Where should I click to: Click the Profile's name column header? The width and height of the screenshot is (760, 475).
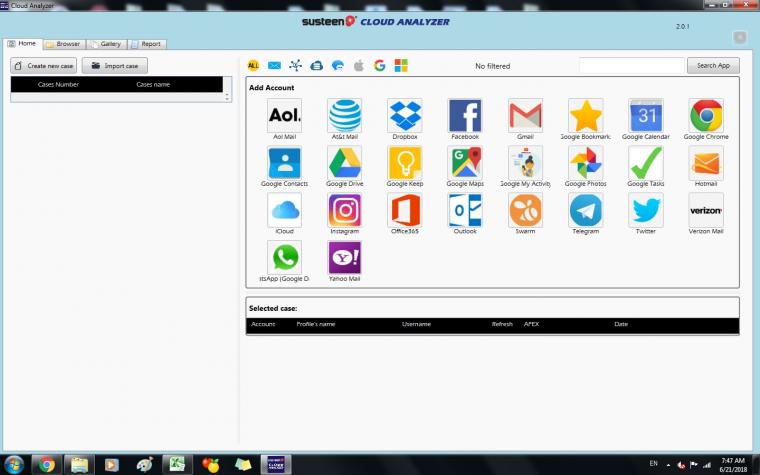tap(316, 324)
